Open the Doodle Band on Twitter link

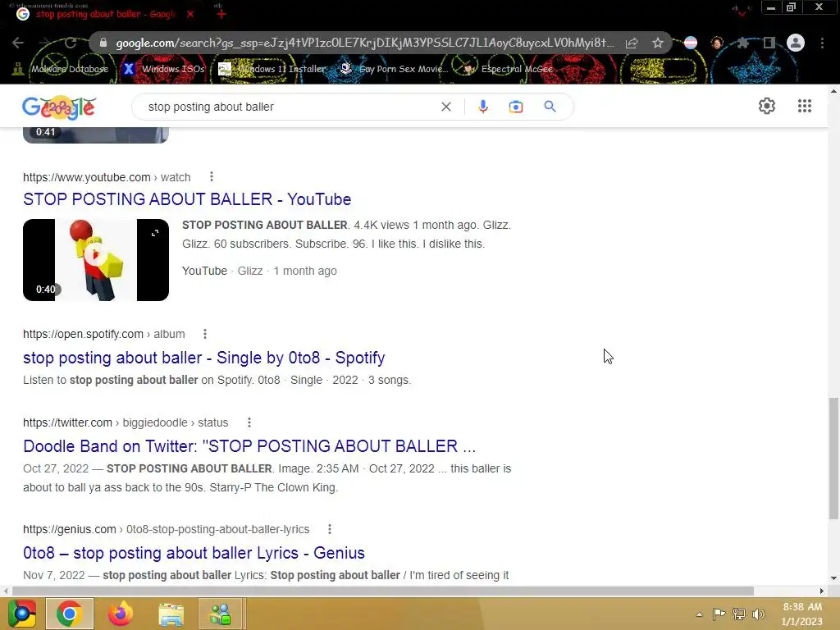249,445
